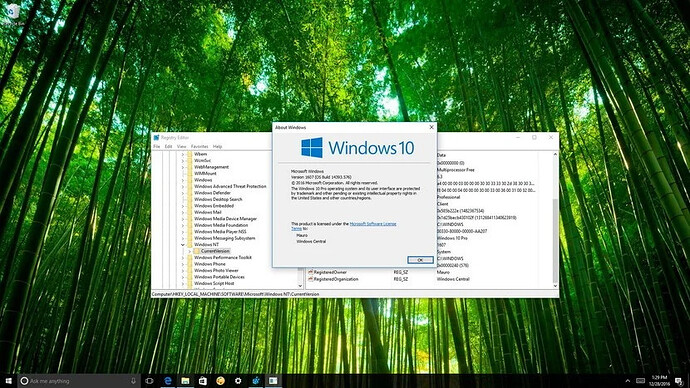This screenshot has height=388, width=690.
Task: Expand the Windows Phone key
Action: 183,264
